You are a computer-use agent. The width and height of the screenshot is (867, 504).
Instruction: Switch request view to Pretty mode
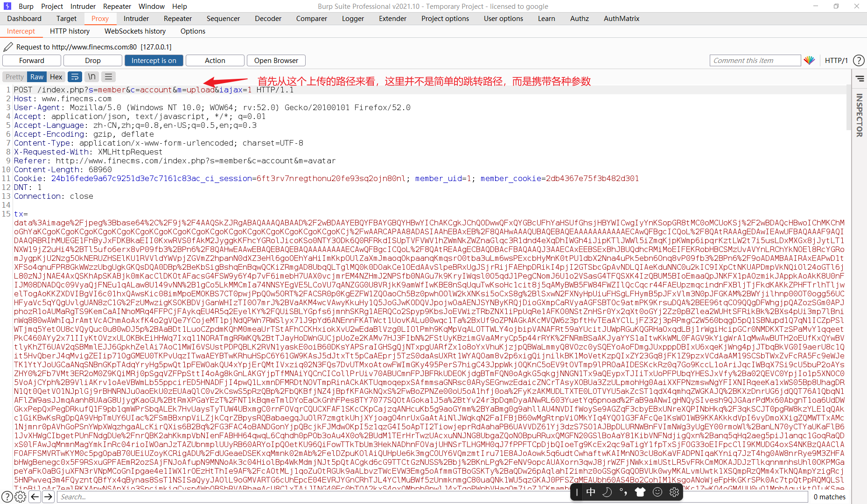point(14,77)
